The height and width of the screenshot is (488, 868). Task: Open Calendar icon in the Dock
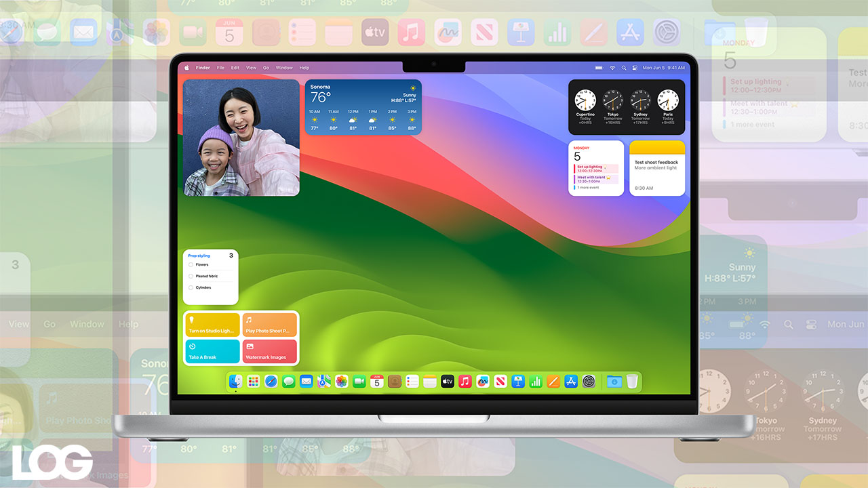click(x=376, y=382)
